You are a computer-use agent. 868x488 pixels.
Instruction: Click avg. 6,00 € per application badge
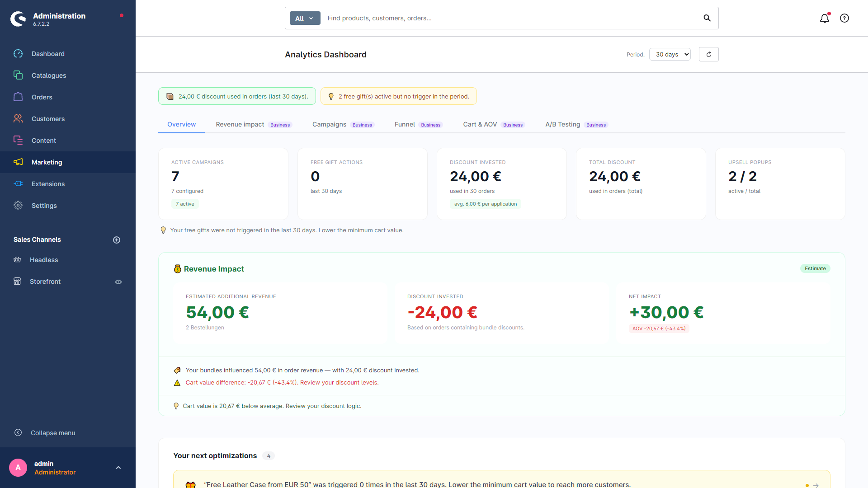[486, 204]
